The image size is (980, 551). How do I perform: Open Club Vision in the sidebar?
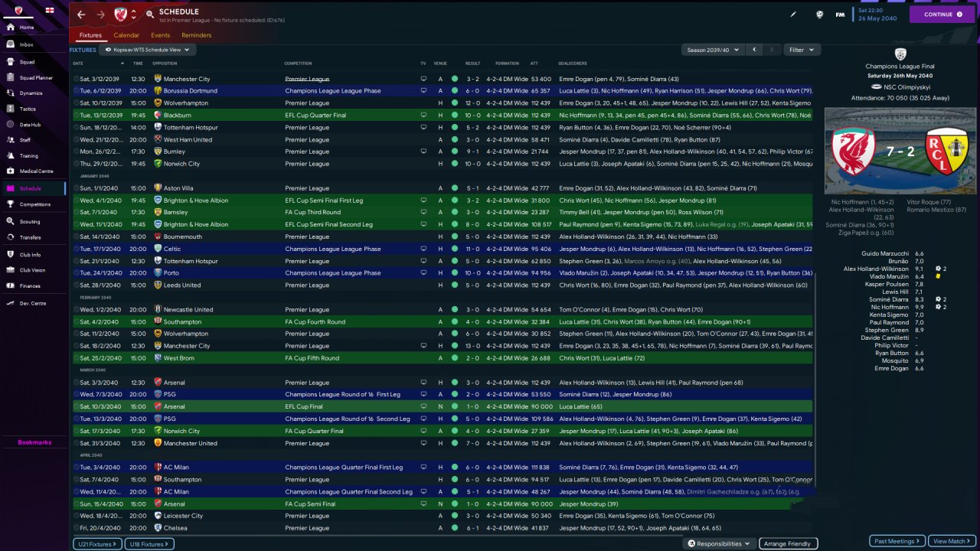tap(32, 269)
